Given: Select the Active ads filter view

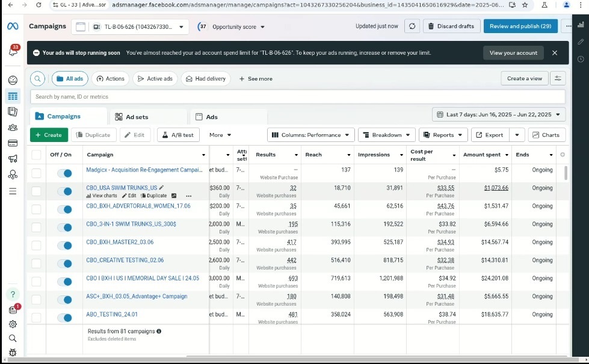Looking at the screenshot, I should coord(155,78).
